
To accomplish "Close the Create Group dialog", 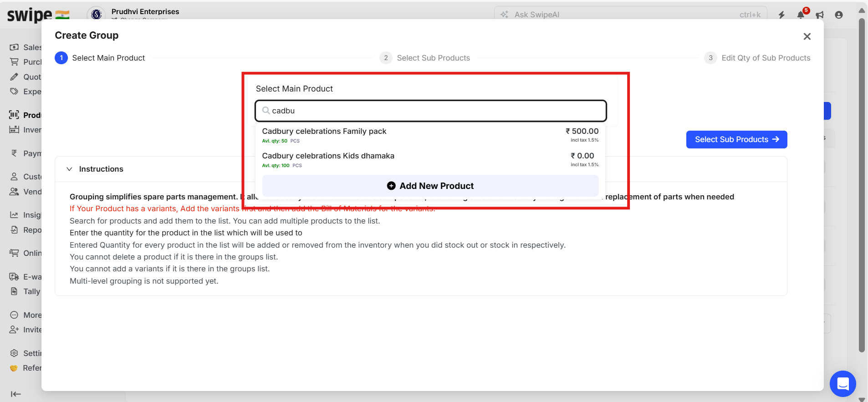I will pos(807,36).
